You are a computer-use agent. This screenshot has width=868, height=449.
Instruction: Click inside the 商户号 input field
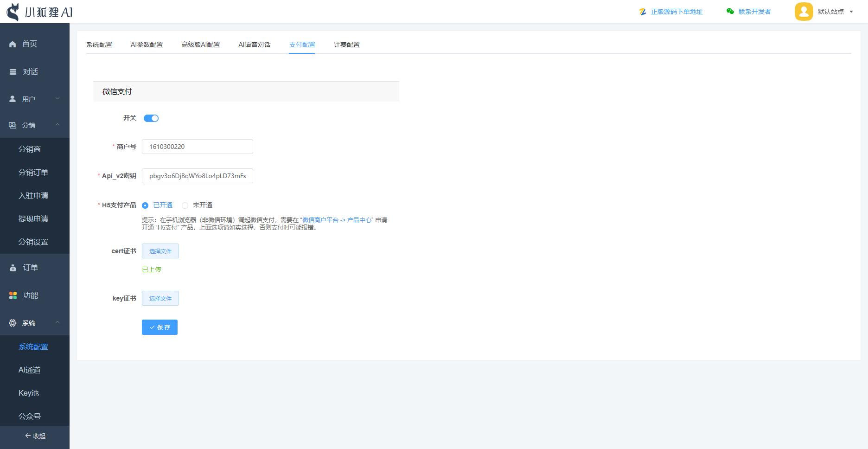click(x=197, y=147)
